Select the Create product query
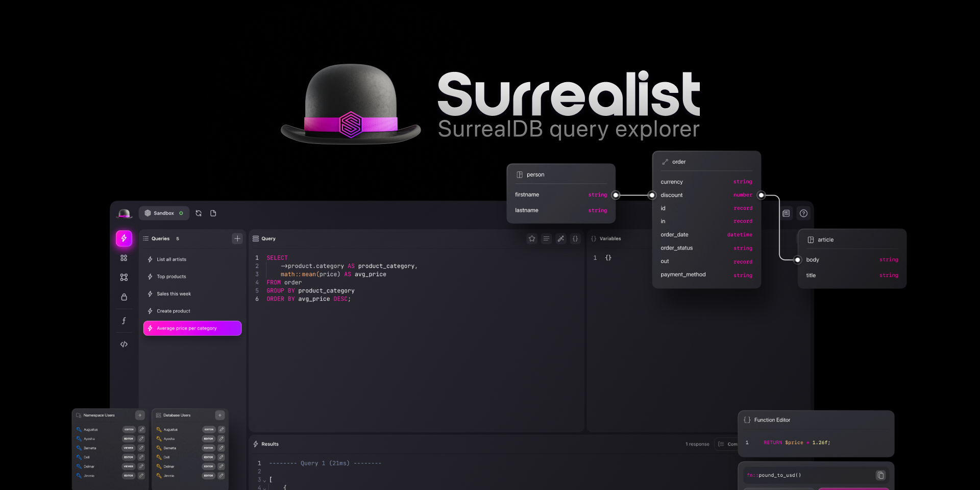Screen dimensions: 980x490 tap(192, 311)
